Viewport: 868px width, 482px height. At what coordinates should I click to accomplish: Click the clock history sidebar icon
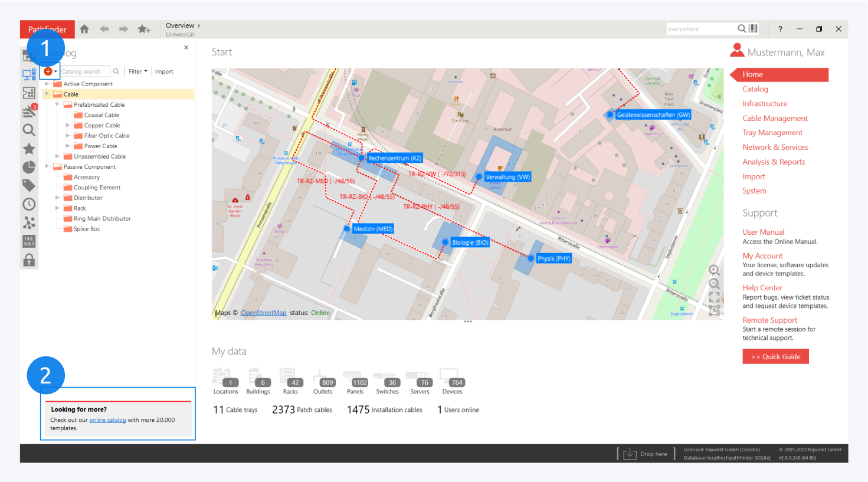tap(29, 204)
